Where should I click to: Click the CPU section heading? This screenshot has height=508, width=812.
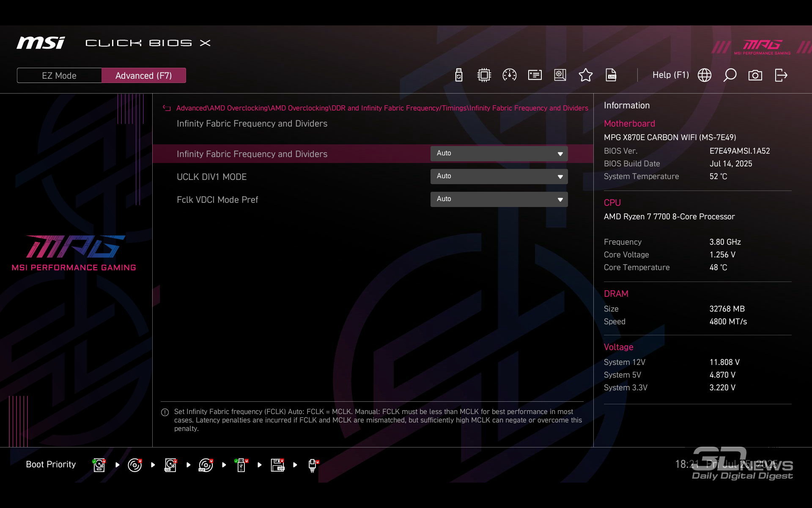(612, 203)
